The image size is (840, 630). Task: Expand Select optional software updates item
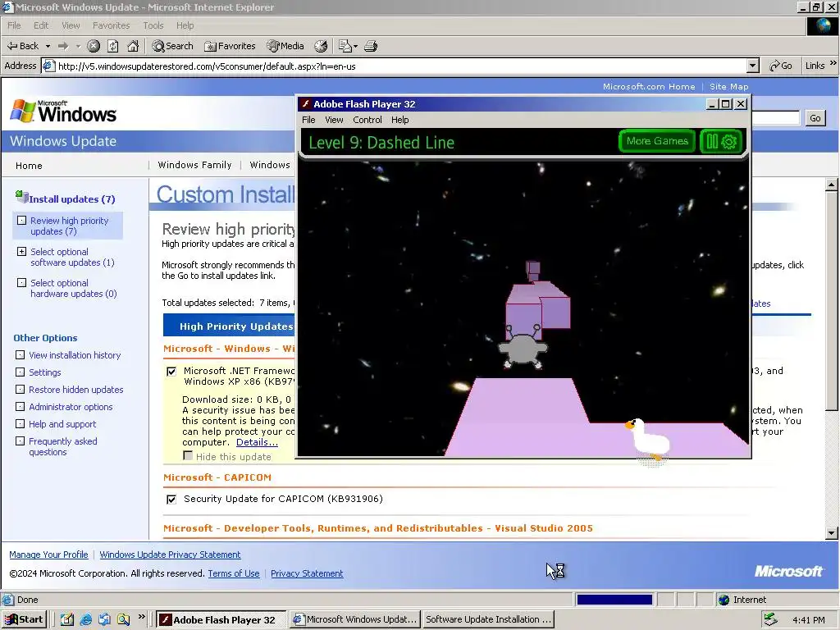tap(21, 251)
